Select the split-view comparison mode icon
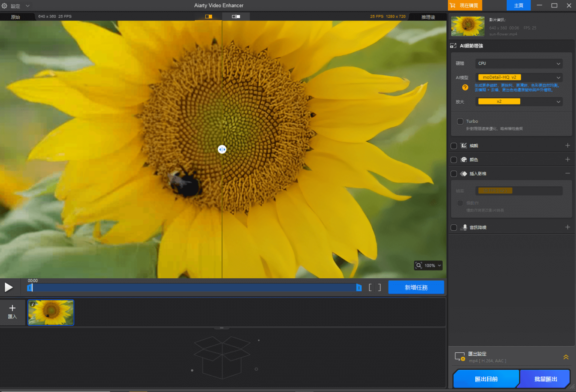 click(x=209, y=17)
